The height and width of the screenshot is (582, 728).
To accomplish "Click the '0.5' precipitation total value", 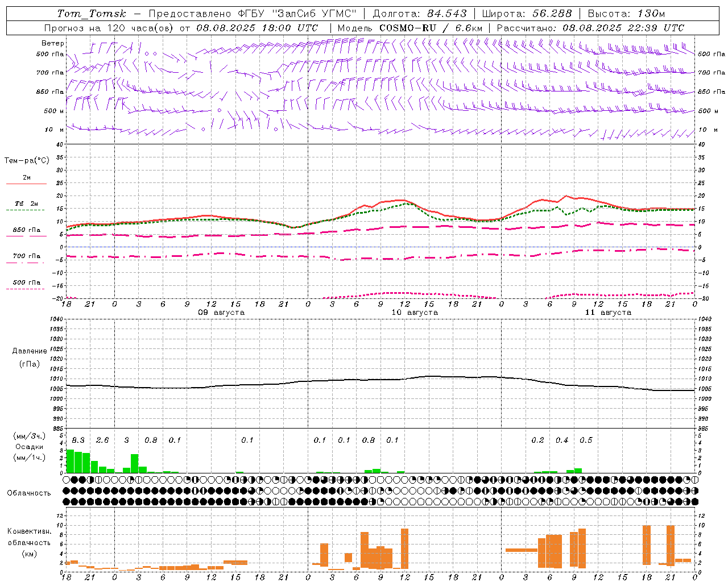I will coord(586,440).
